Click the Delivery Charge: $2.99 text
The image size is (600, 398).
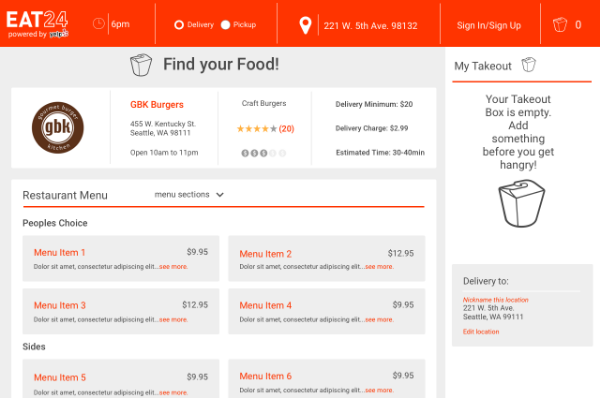372,128
